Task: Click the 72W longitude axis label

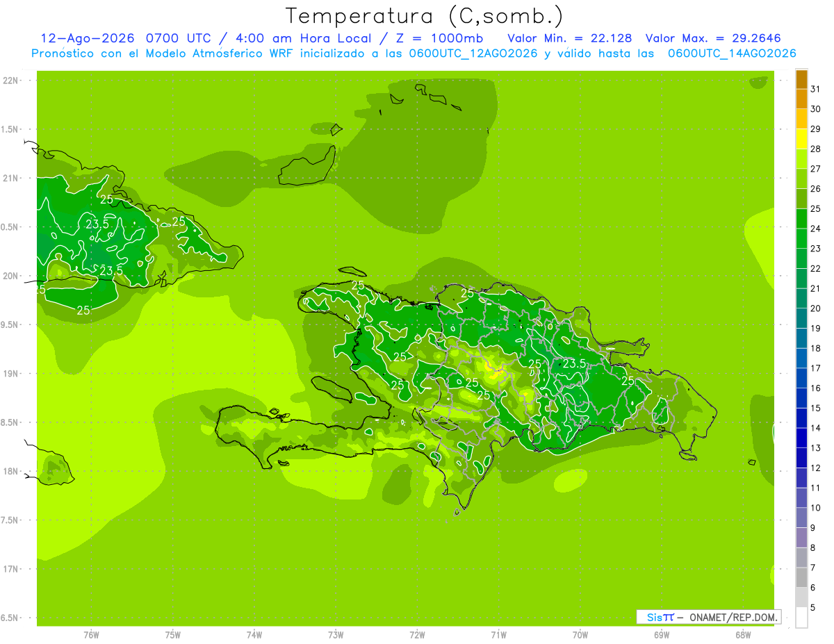Action: (417, 635)
